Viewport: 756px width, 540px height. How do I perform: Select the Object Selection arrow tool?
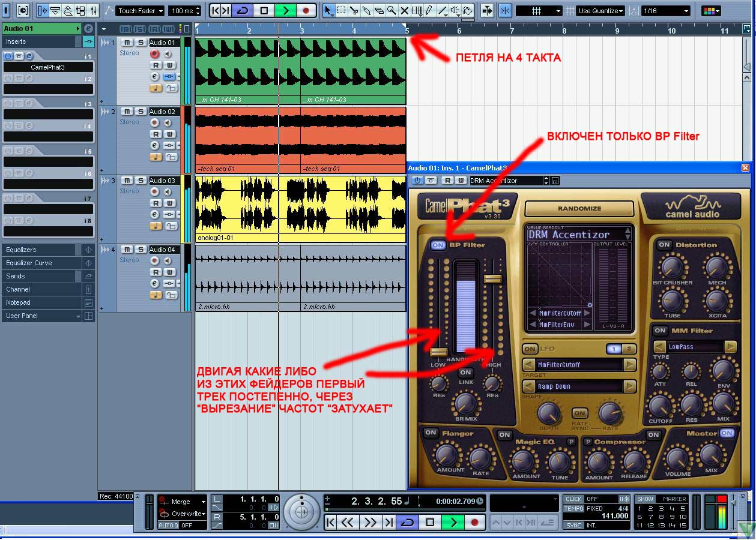[x=328, y=11]
